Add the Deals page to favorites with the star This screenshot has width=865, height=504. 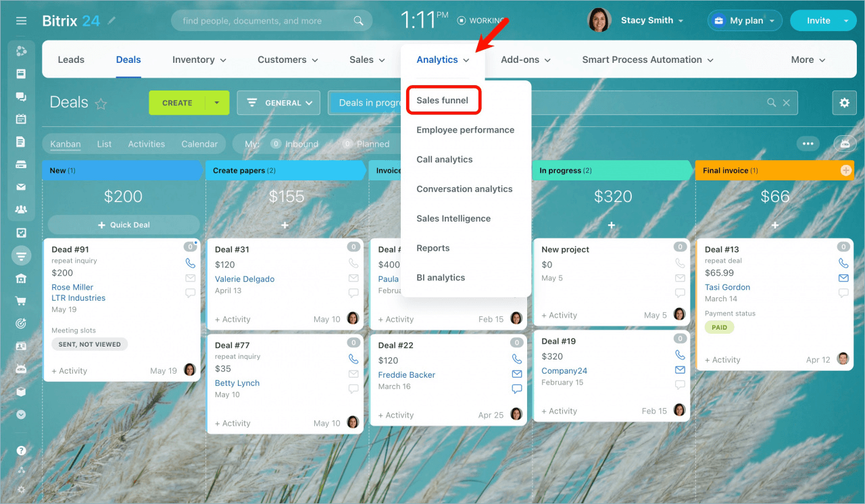point(101,103)
